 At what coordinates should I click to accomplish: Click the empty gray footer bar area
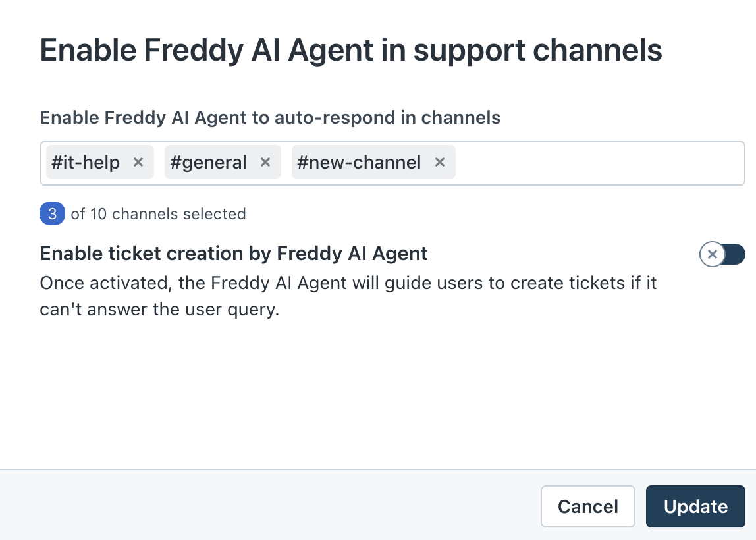click(263, 506)
